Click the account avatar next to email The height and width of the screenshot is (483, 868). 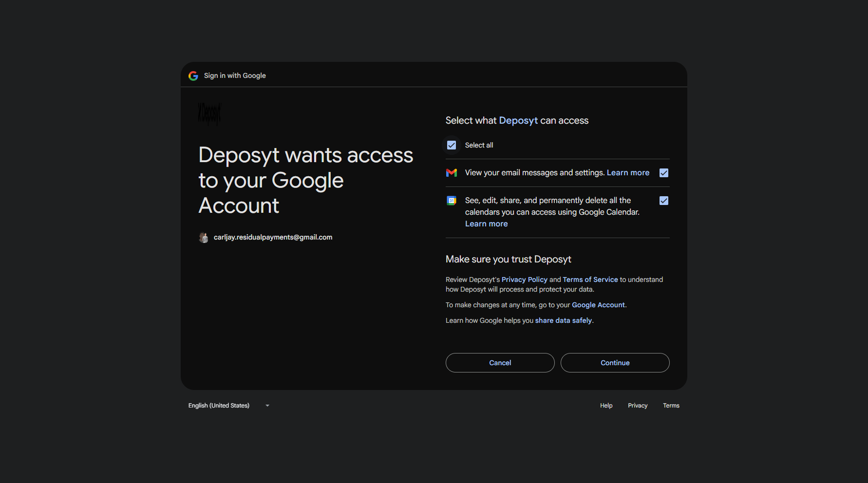click(x=204, y=238)
